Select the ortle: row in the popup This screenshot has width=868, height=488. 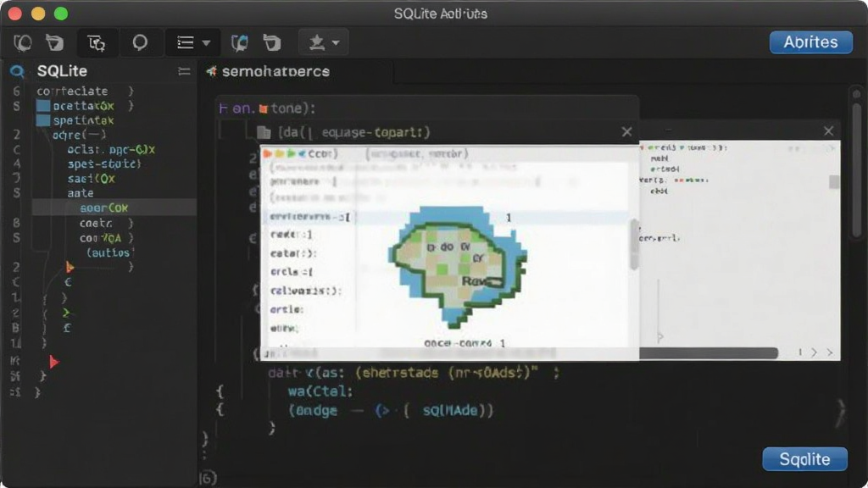point(287,309)
